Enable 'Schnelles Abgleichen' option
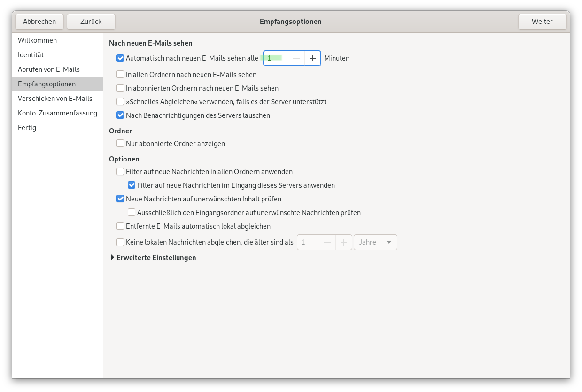 (120, 101)
